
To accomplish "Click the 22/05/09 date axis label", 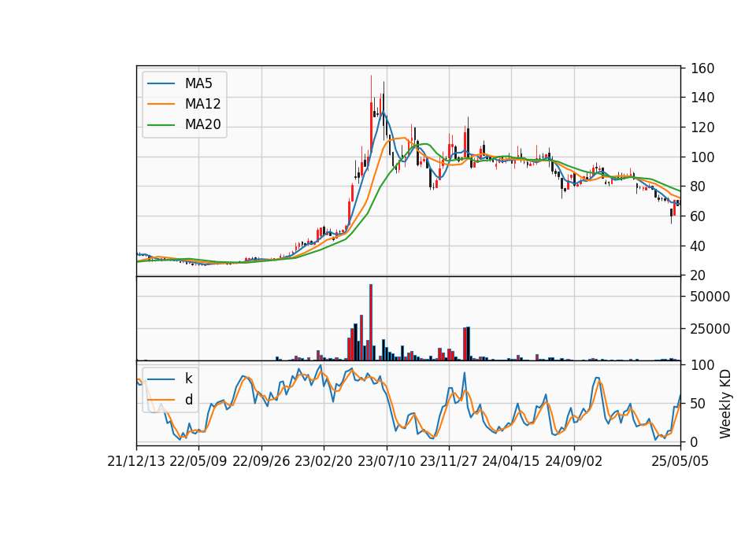I will click(x=198, y=461).
